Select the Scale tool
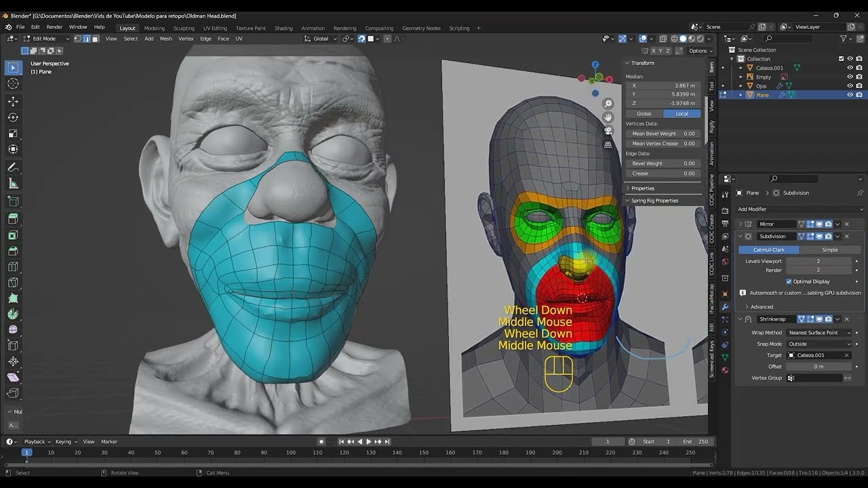The image size is (868, 488). point(13,134)
